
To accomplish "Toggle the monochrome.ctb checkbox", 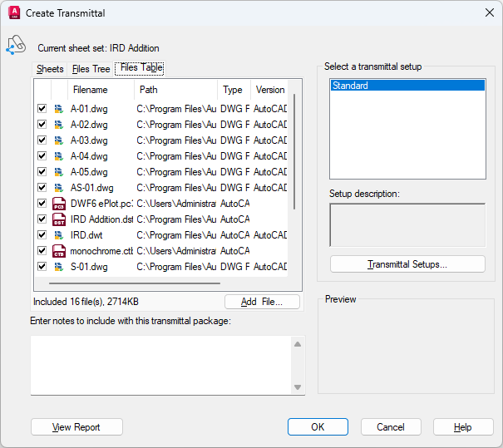I will 42,251.
